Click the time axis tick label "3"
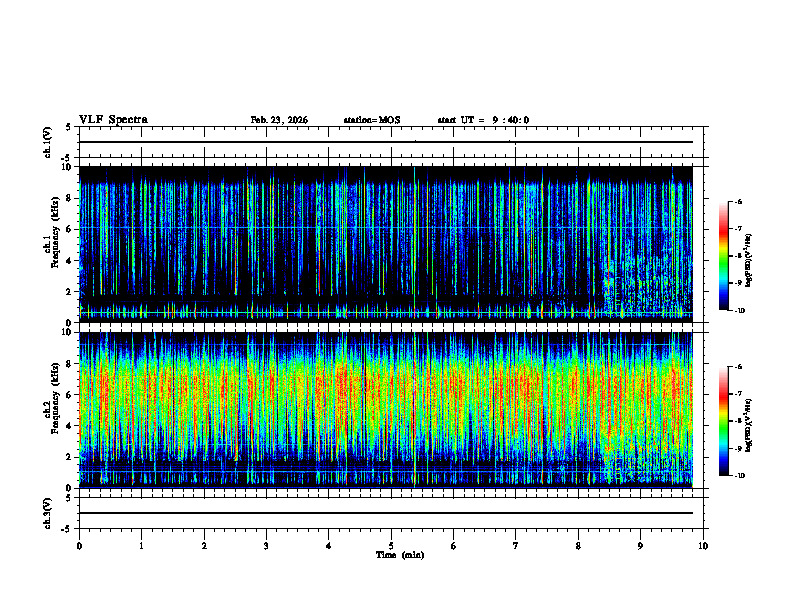The height and width of the screenshot is (612, 792). pyautogui.click(x=266, y=546)
